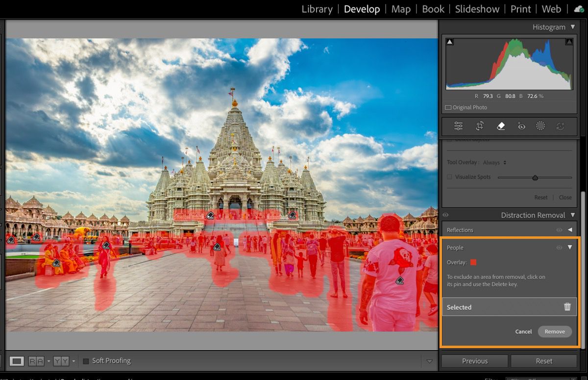
Task: Open the Red Eye Correction tool
Action: click(x=521, y=126)
